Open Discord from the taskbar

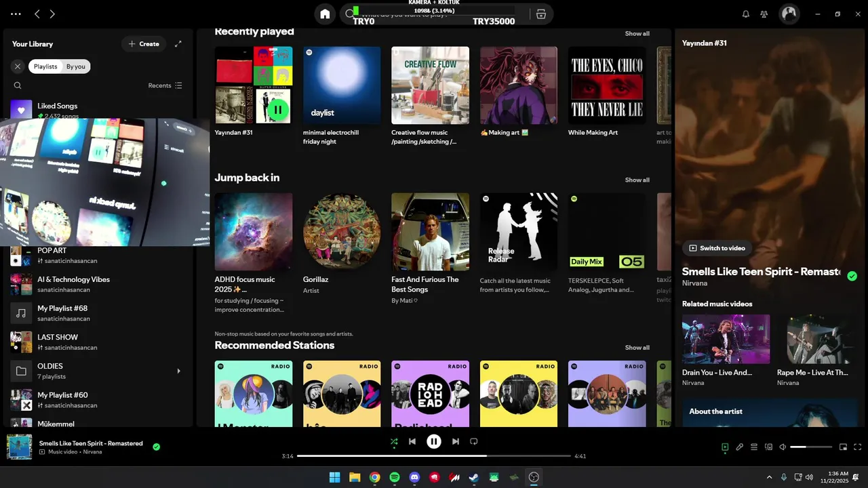[414, 477]
